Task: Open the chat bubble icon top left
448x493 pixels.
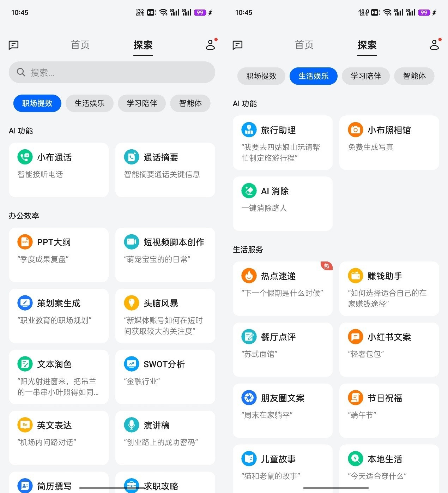Action: coord(13,45)
